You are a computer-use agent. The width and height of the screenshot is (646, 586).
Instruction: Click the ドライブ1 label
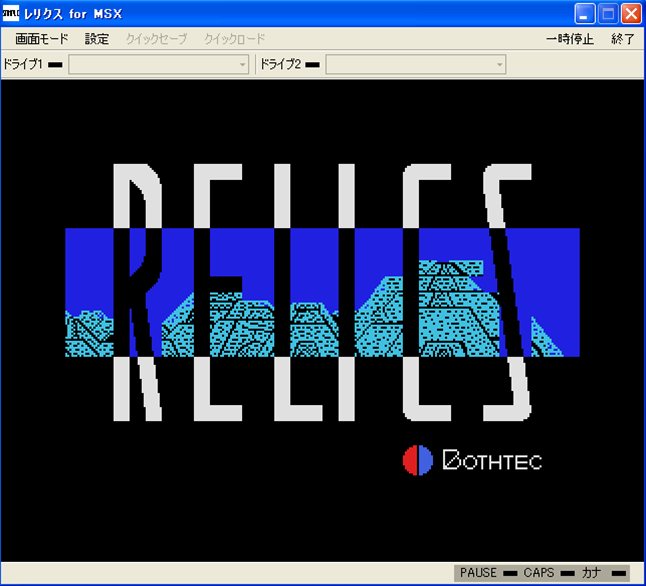[23, 64]
